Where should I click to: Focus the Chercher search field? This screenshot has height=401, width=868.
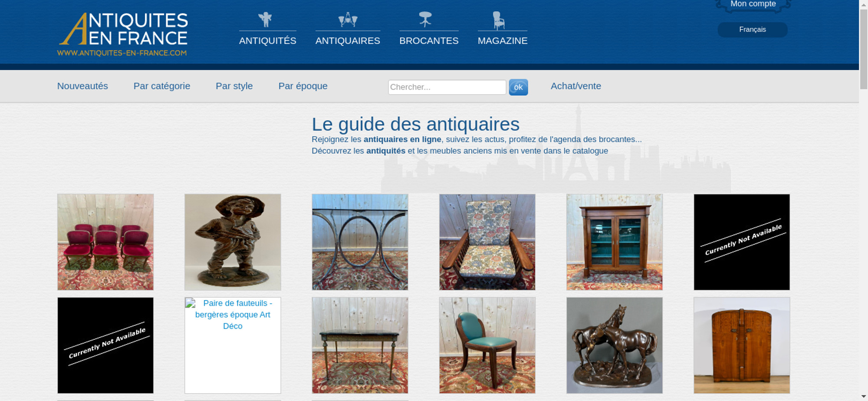click(447, 87)
